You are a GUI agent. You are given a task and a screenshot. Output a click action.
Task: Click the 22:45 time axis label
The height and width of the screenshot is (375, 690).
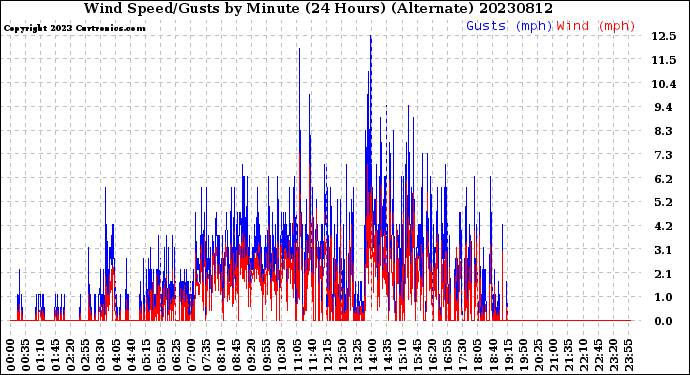pyautogui.click(x=598, y=355)
